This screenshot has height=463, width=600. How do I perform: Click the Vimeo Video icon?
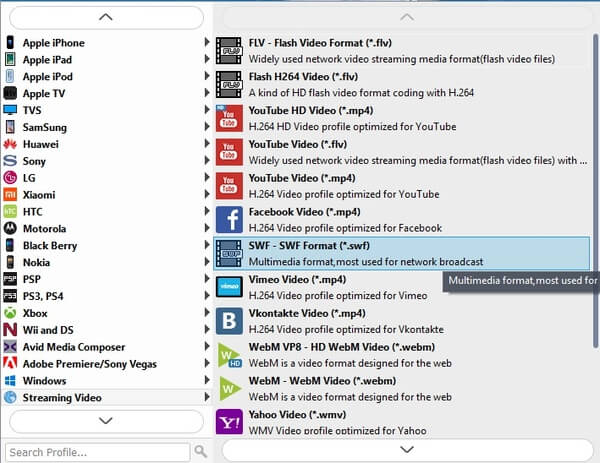point(229,287)
